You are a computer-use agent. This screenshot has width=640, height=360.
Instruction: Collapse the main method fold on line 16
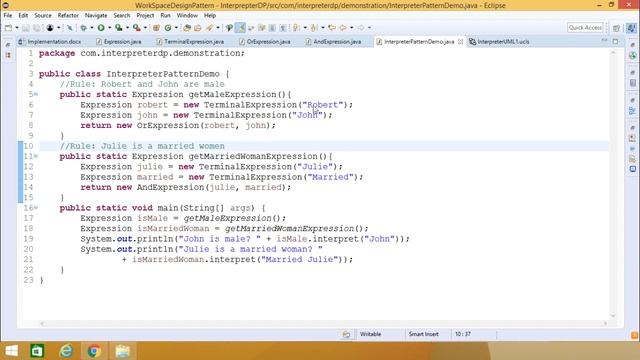pyautogui.click(x=36, y=207)
